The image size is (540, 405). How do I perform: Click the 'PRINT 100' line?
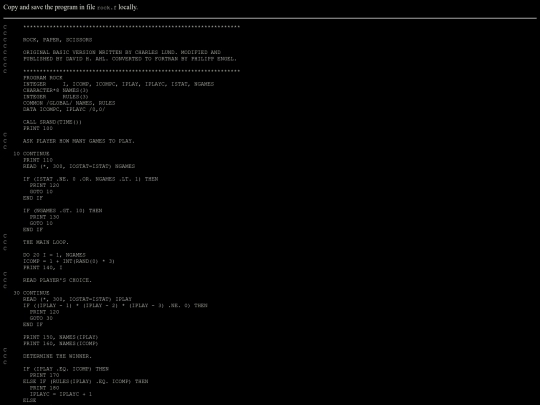[x=38, y=128]
